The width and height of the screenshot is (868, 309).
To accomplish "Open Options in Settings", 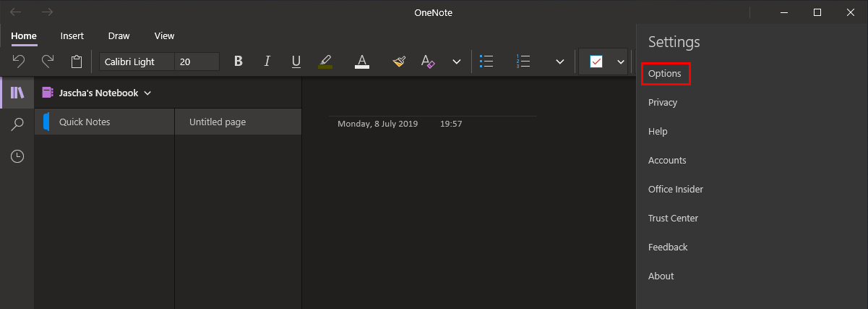I will click(665, 74).
